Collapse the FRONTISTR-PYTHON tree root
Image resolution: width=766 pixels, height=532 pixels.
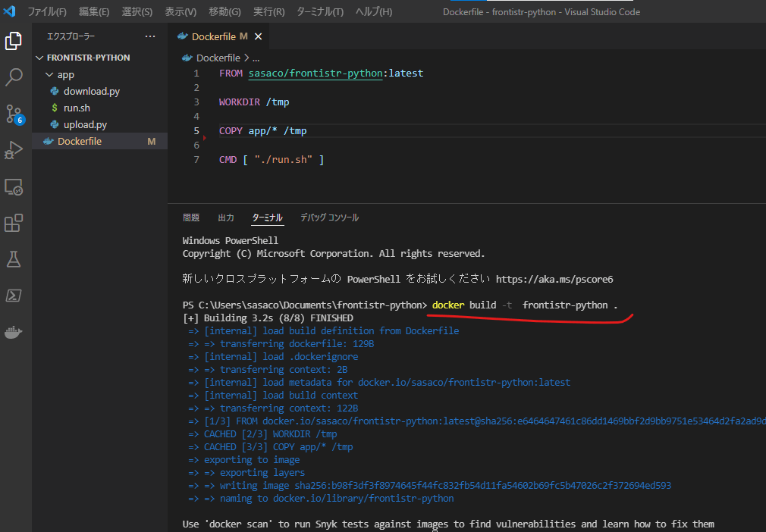pos(39,57)
